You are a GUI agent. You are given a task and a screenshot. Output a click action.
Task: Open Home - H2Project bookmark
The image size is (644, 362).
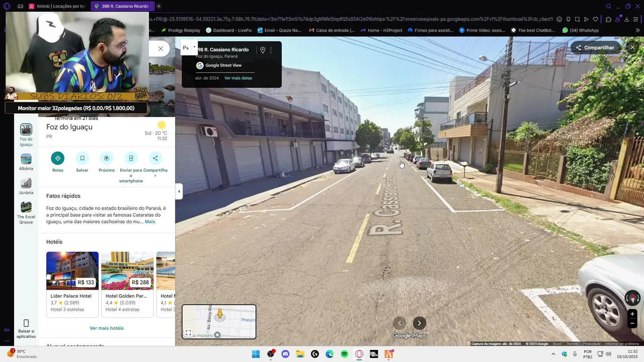(x=381, y=30)
